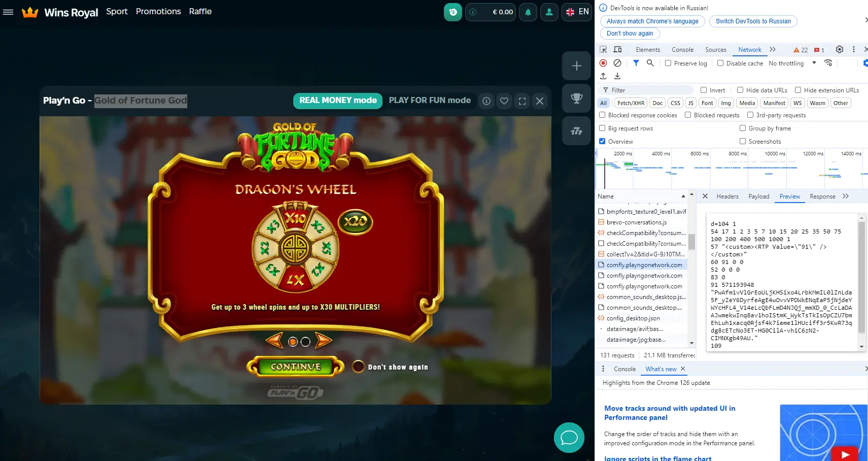Open the user profile icon
The height and width of the screenshot is (461, 868).
[549, 12]
